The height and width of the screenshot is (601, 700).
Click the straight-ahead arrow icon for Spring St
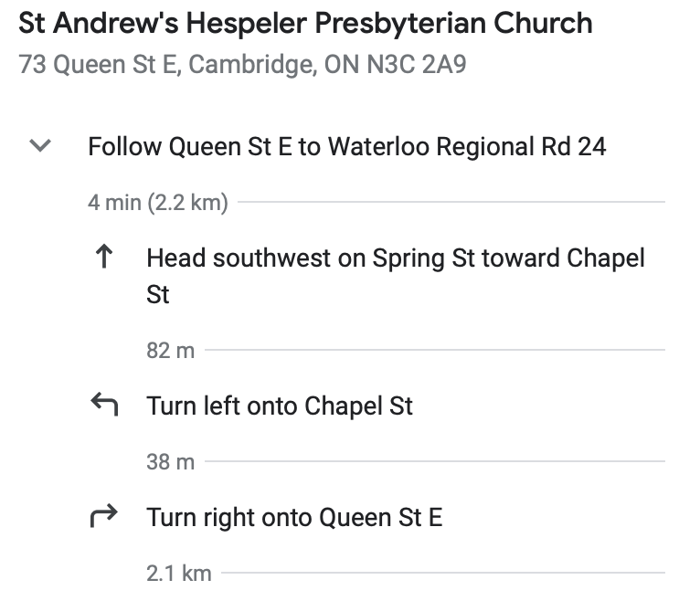click(x=104, y=256)
